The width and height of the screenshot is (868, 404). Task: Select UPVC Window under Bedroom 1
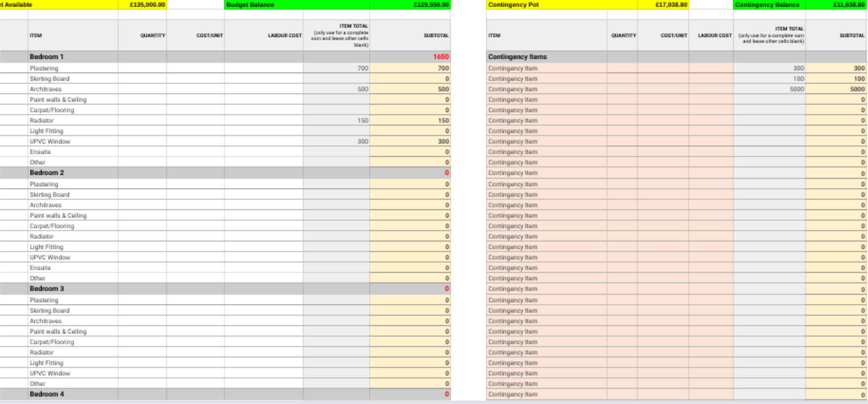(x=50, y=141)
